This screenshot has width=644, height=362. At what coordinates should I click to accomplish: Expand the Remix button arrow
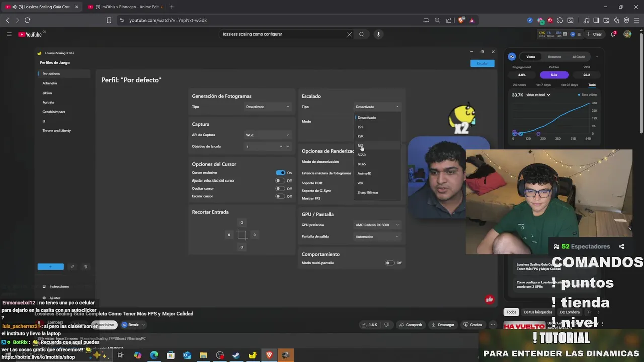pyautogui.click(x=143, y=325)
